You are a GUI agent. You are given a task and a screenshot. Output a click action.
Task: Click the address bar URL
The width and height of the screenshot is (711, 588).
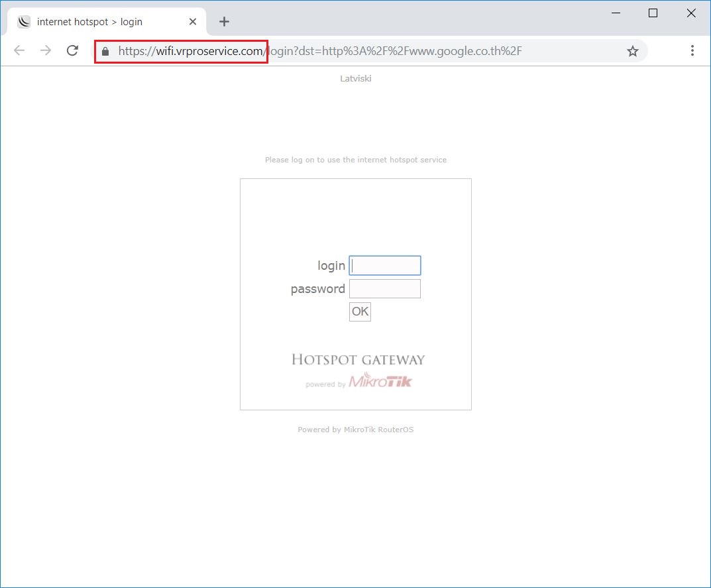click(x=319, y=51)
